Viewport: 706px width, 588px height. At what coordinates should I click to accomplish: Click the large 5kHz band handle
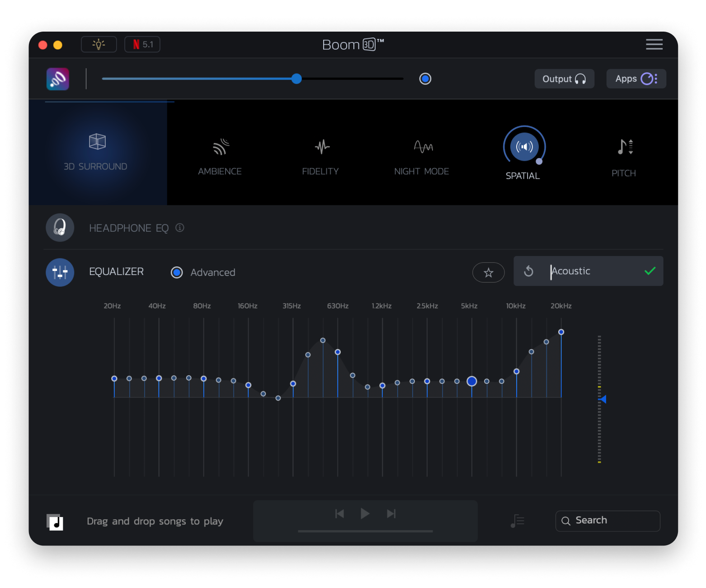(x=472, y=381)
